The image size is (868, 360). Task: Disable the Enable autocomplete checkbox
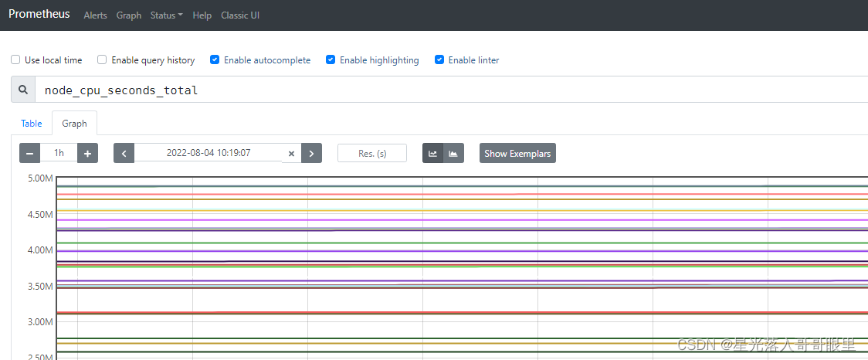(215, 59)
